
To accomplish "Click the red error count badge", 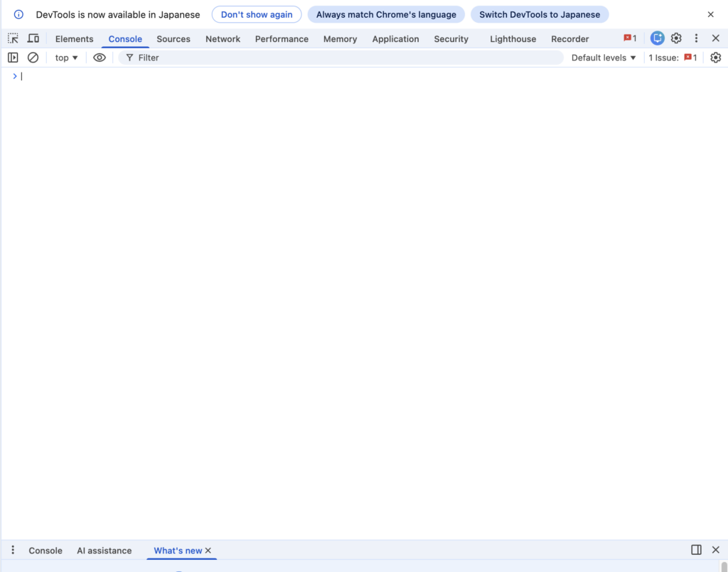I will point(630,38).
